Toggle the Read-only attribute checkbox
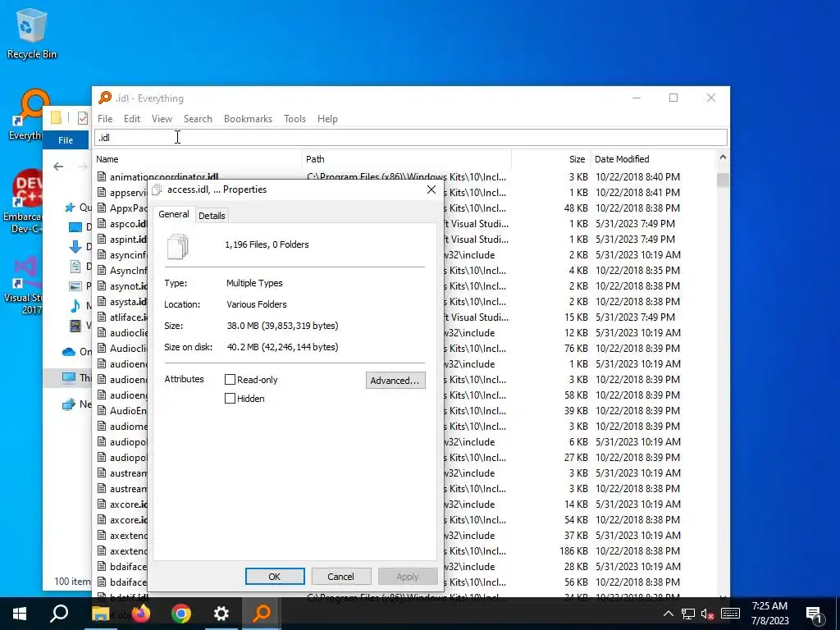 230,379
